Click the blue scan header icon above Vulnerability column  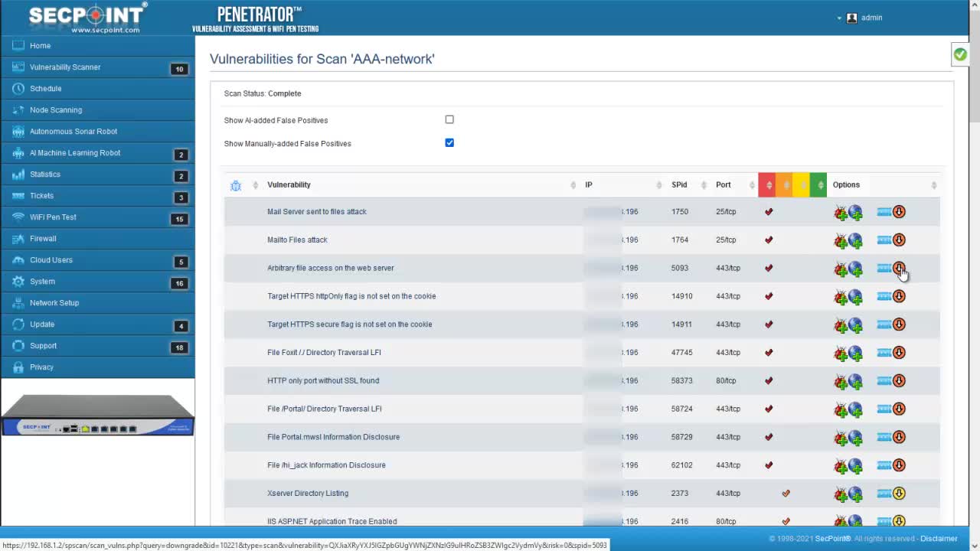[236, 184]
